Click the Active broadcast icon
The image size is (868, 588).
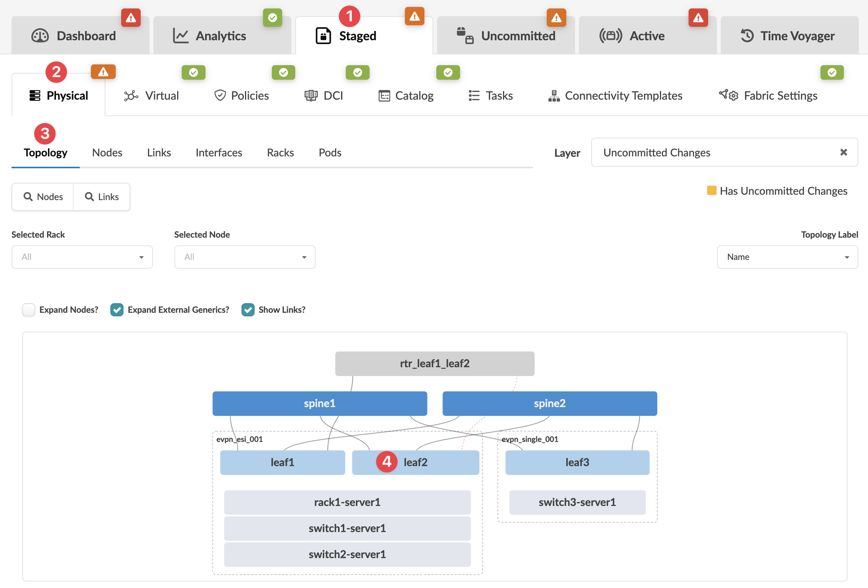(x=610, y=36)
